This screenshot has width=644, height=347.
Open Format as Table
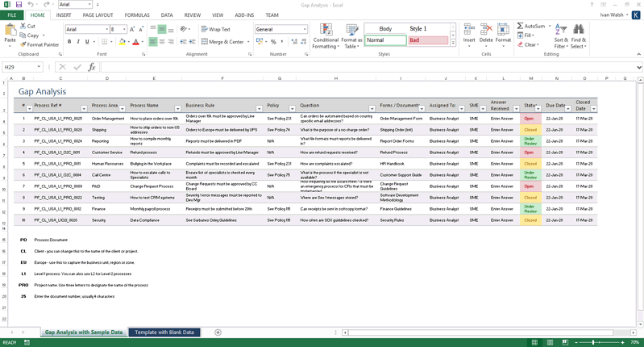tap(351, 36)
